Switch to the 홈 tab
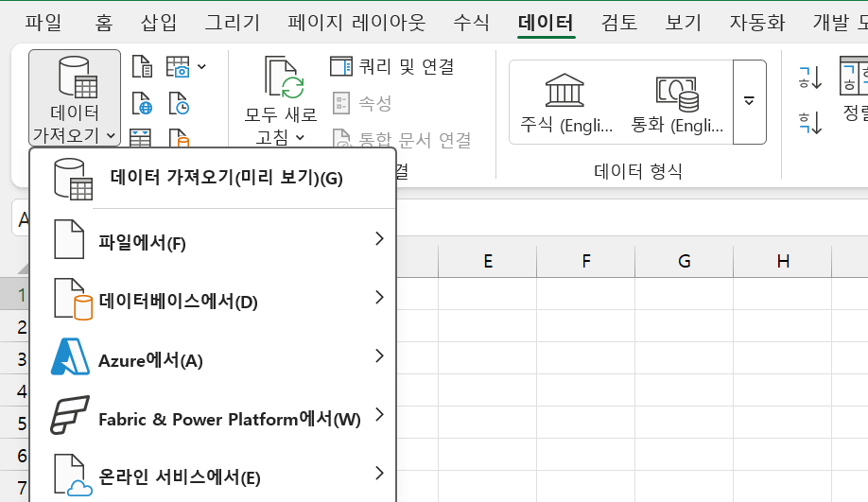This screenshot has height=502, width=868. tap(103, 22)
